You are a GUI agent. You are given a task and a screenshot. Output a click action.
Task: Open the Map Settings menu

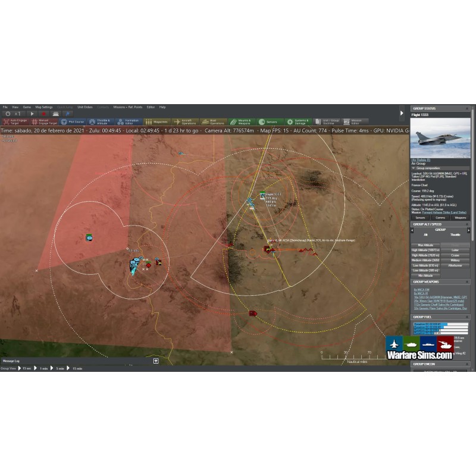[x=43, y=107]
